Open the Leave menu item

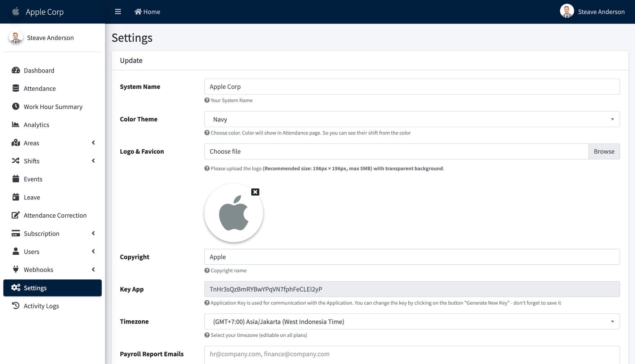tap(32, 197)
